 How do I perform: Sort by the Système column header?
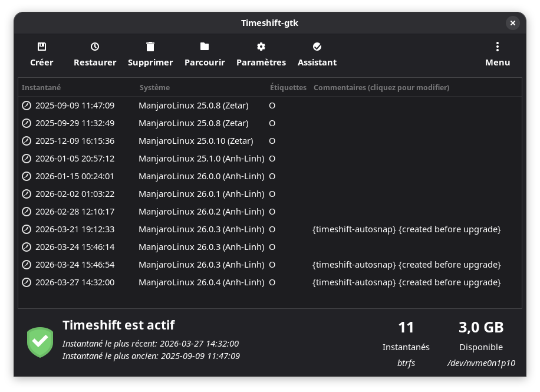tap(154, 88)
